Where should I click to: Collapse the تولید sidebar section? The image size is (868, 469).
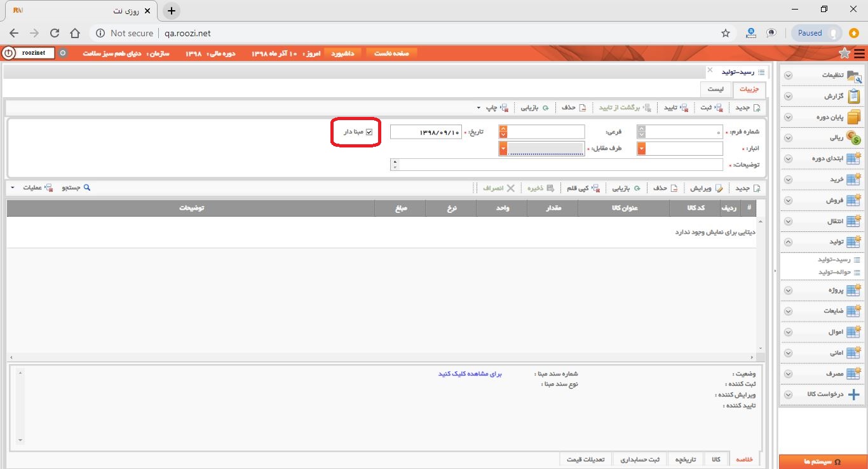point(788,242)
